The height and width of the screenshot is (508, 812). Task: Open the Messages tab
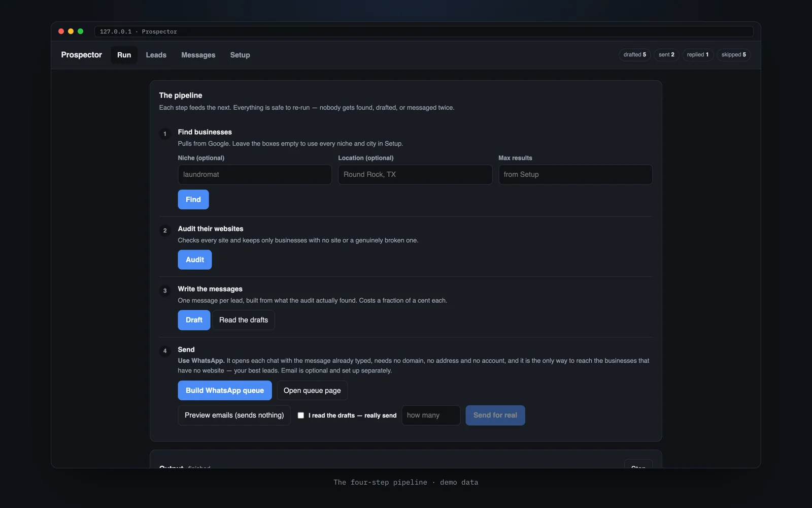[198, 55]
